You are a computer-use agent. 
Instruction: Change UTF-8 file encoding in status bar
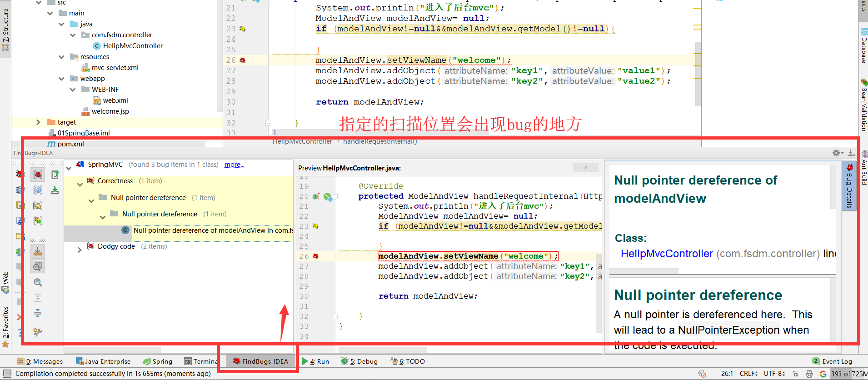[x=774, y=374]
